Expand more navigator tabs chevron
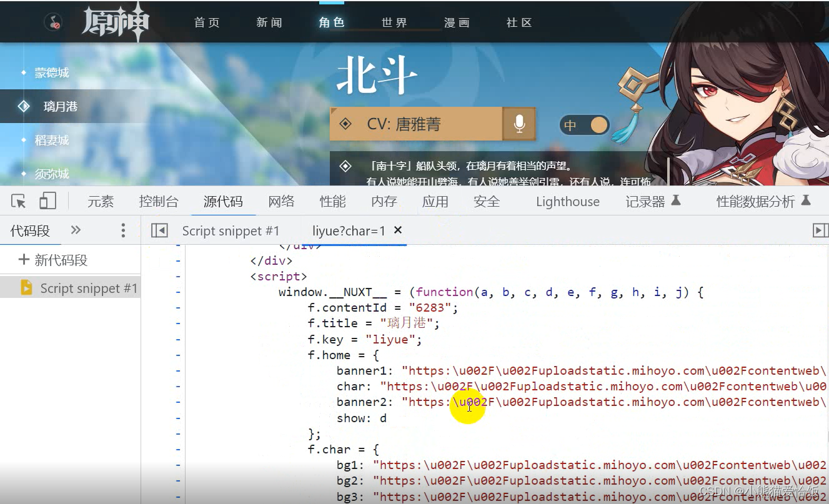829x504 pixels. 76,230
